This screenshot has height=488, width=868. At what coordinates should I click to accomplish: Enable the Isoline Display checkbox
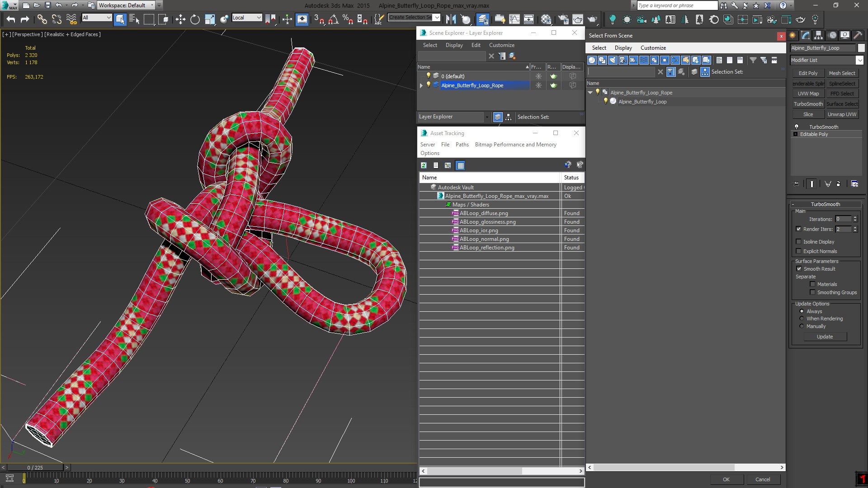[798, 242]
